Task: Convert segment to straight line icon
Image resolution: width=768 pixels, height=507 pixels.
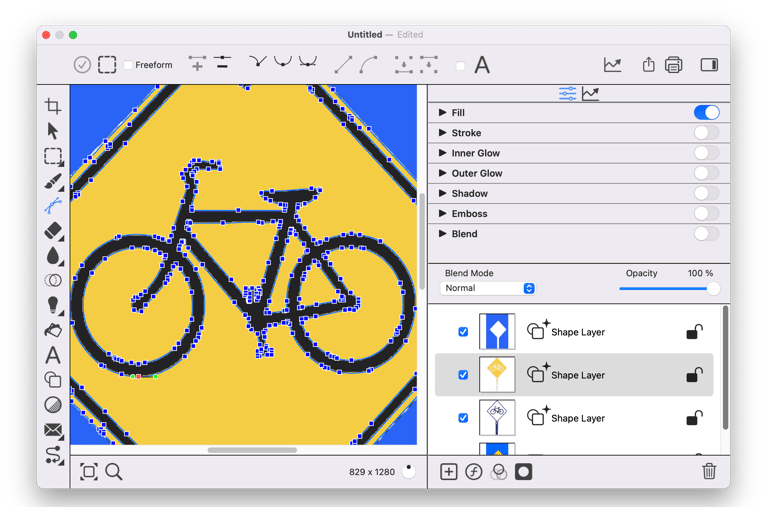Action: coord(343,65)
